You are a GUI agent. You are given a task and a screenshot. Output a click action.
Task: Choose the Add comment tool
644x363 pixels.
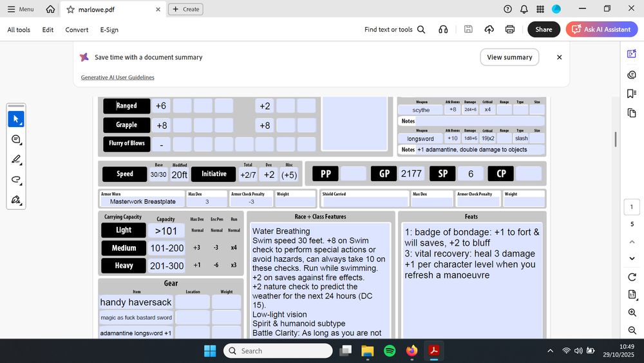(x=16, y=139)
